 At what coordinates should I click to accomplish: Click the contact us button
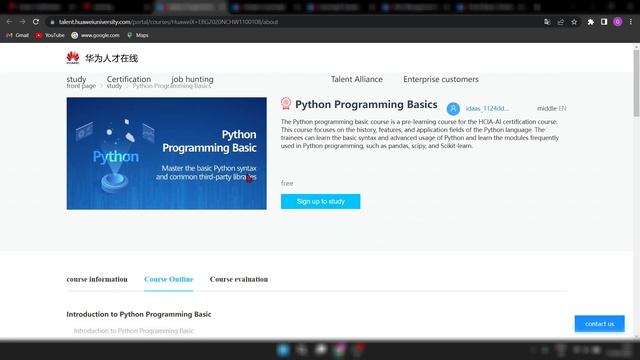click(x=600, y=324)
